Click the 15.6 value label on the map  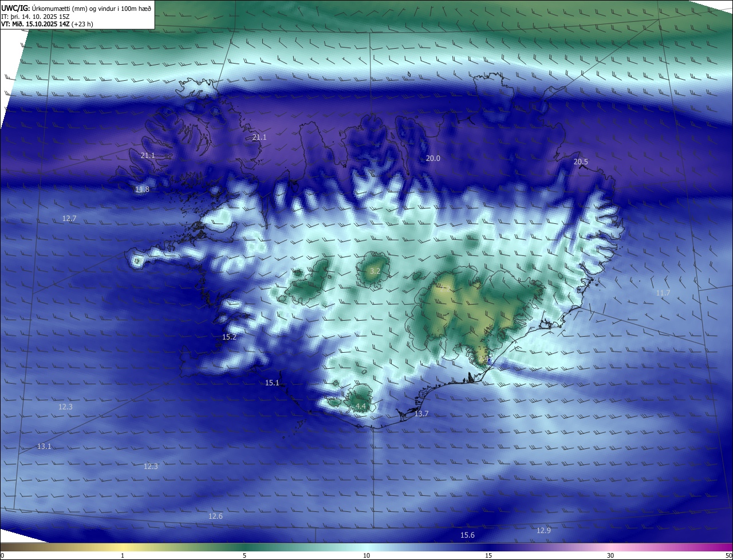click(x=467, y=535)
